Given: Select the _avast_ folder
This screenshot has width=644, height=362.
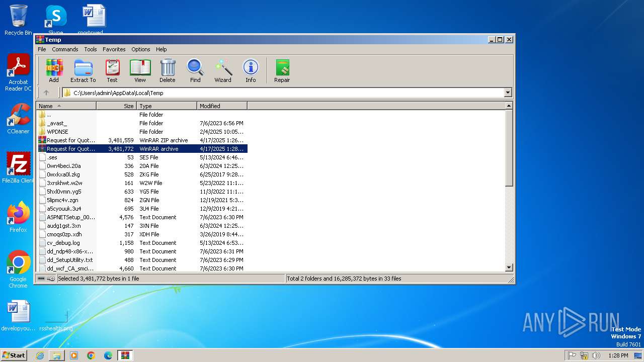Looking at the screenshot, I should (x=142, y=123).
